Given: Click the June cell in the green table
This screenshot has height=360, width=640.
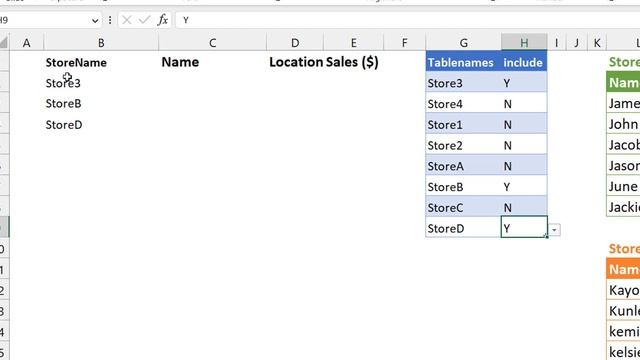Looking at the screenshot, I should pos(623,187).
